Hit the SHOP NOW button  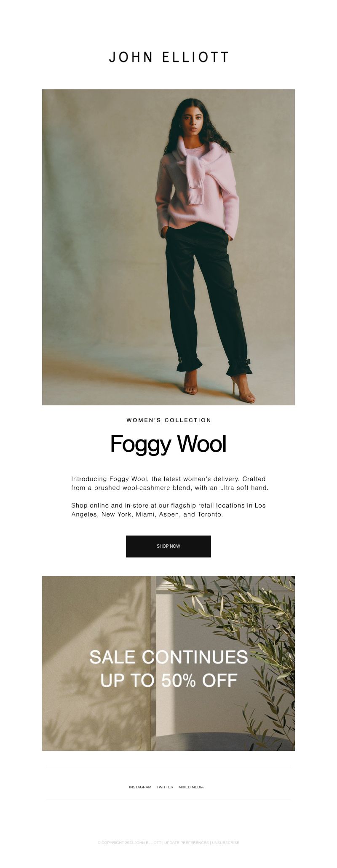click(168, 547)
